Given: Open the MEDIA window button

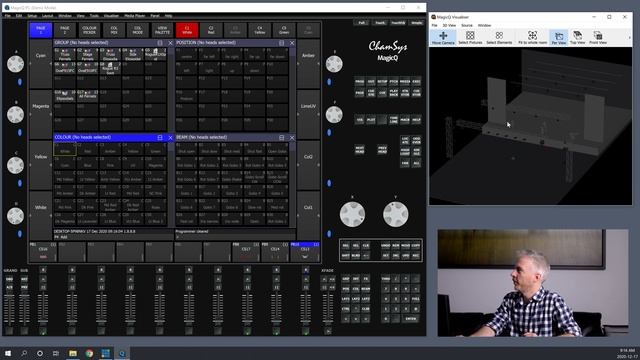Looking at the screenshot, I should (x=405, y=82).
